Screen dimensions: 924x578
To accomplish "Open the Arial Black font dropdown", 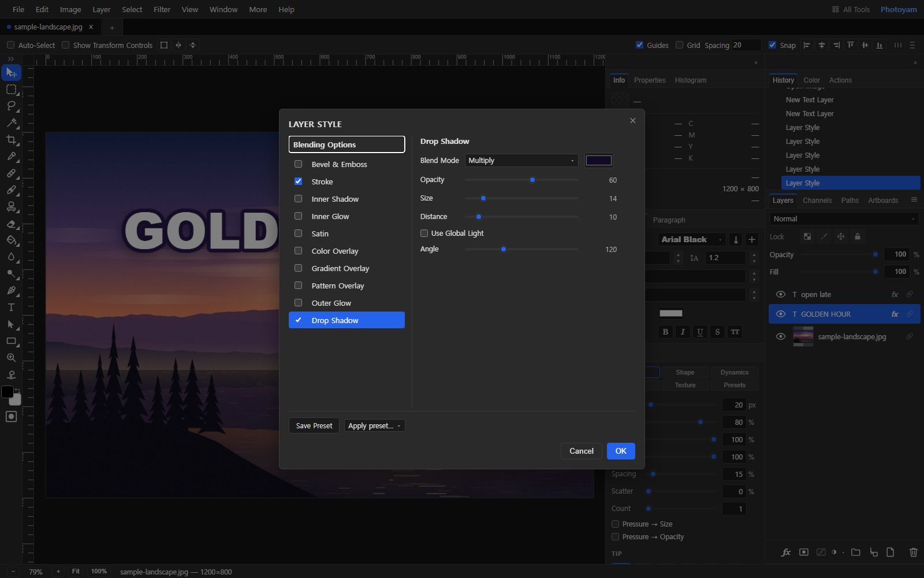I will [x=692, y=239].
